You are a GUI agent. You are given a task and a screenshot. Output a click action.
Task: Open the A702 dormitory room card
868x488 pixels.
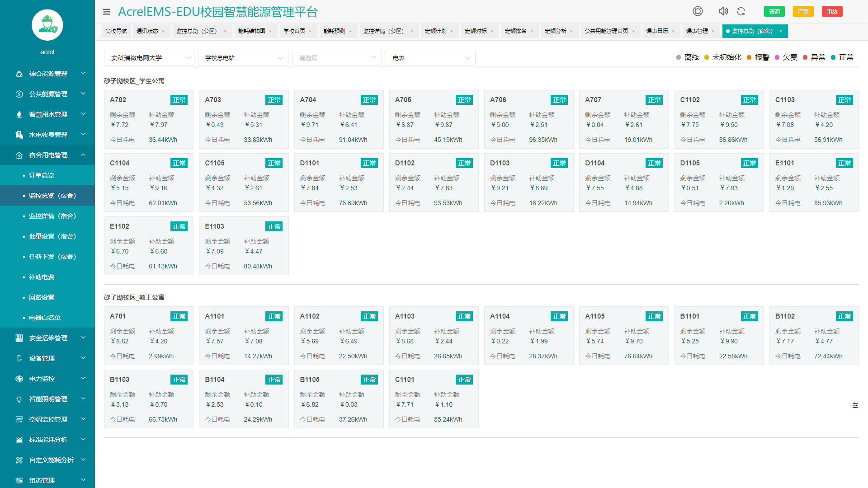coord(148,119)
